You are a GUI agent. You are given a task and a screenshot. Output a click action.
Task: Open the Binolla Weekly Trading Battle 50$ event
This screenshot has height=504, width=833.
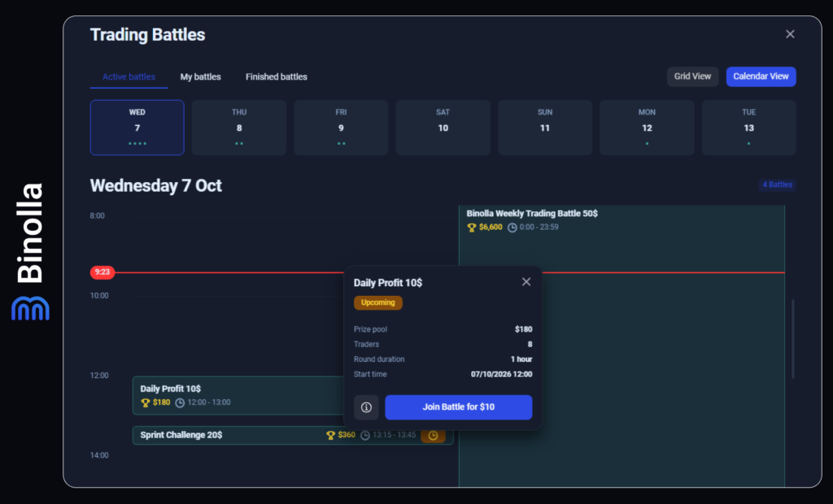[x=621, y=345]
